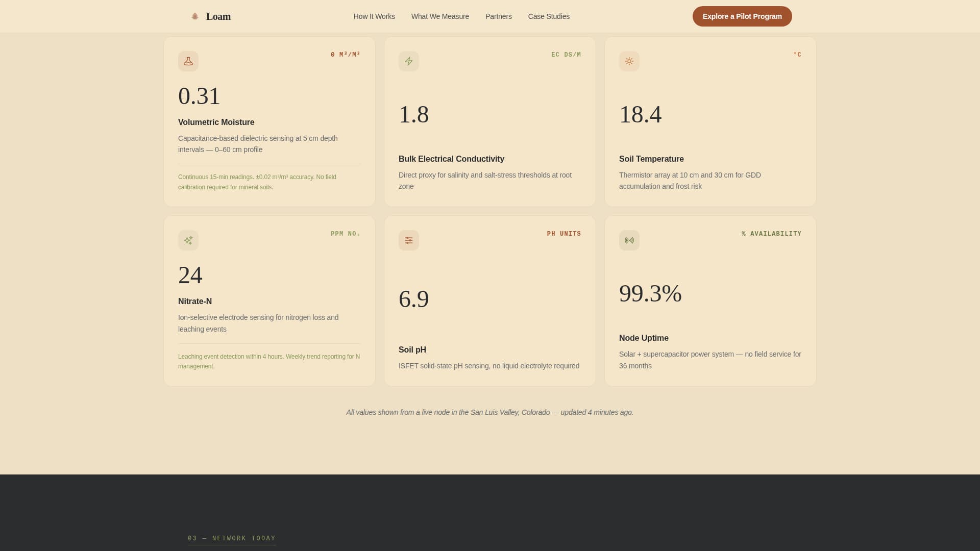
Task: Click the °C unit label
Action: (x=797, y=55)
